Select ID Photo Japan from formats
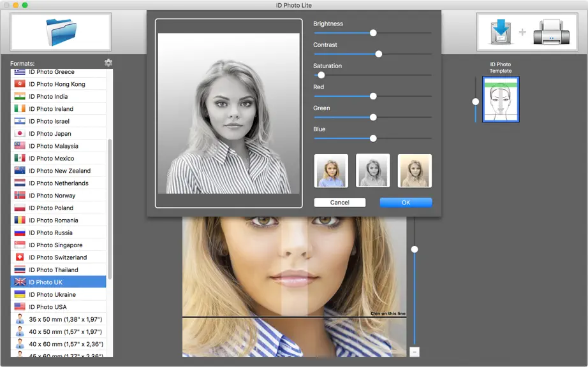 coord(59,133)
